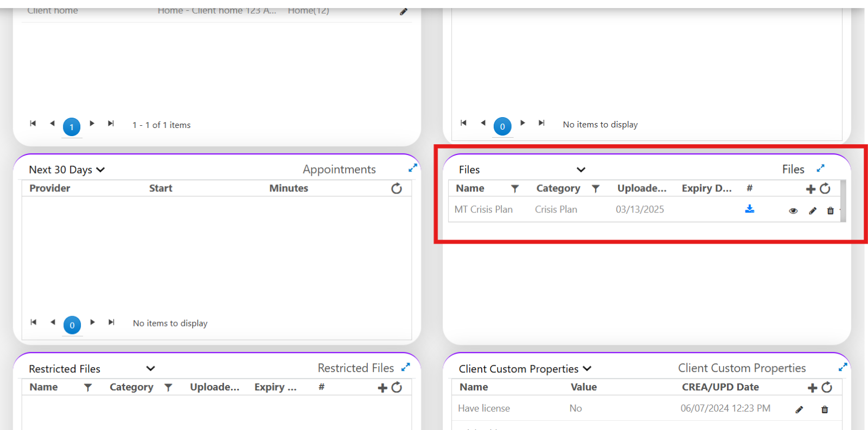Go to next page in Client home pager

point(92,124)
